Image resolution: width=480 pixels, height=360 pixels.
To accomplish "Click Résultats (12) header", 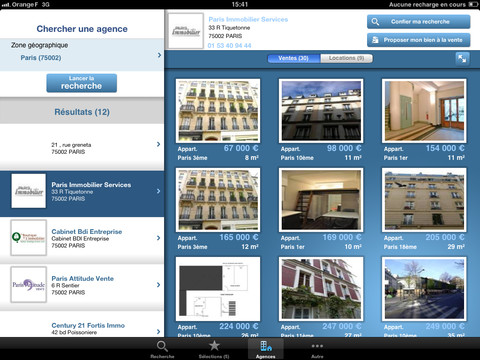I will click(x=82, y=112).
